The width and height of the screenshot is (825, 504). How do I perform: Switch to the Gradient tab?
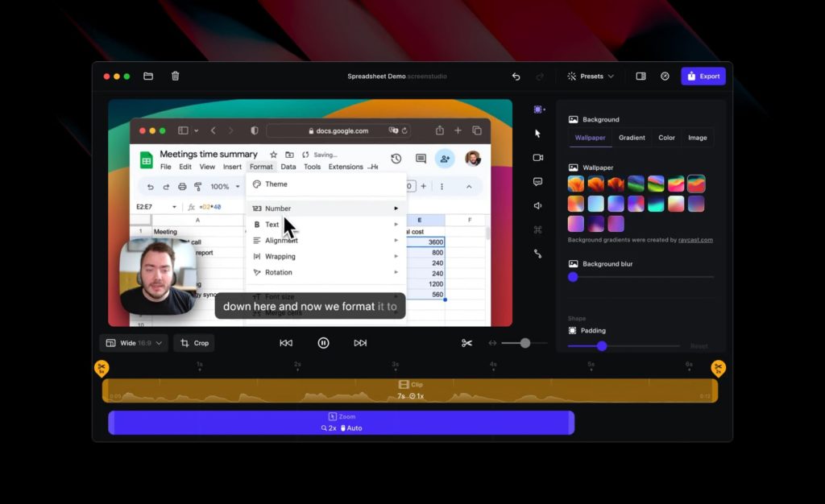[x=632, y=138]
